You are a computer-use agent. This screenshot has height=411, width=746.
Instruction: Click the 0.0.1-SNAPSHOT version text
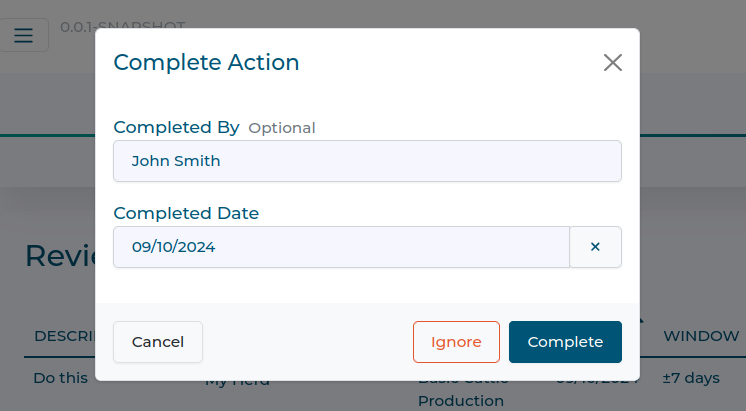pyautogui.click(x=122, y=24)
